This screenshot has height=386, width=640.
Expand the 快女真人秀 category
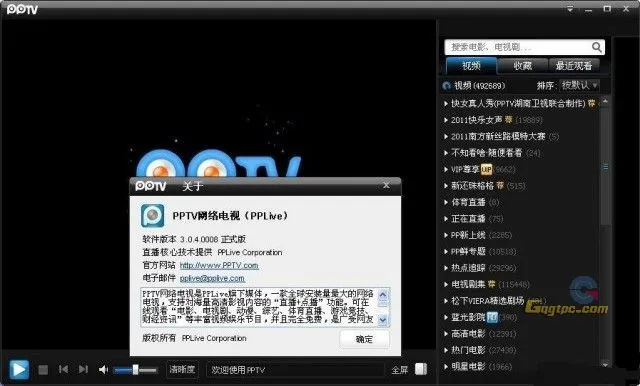[x=446, y=104]
